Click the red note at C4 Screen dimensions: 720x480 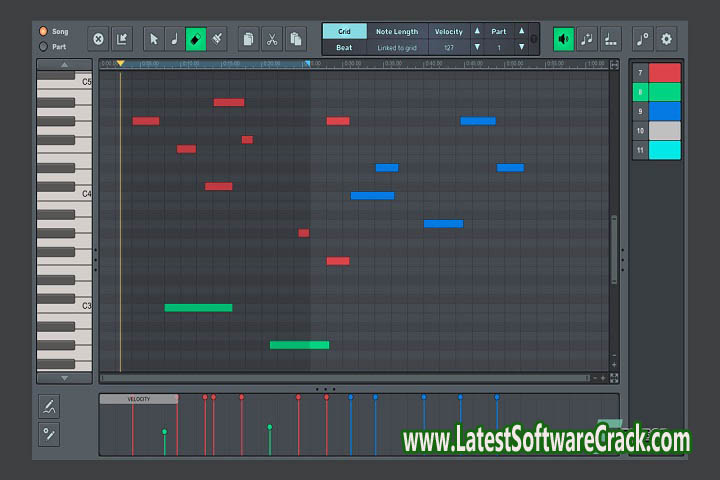(218, 186)
